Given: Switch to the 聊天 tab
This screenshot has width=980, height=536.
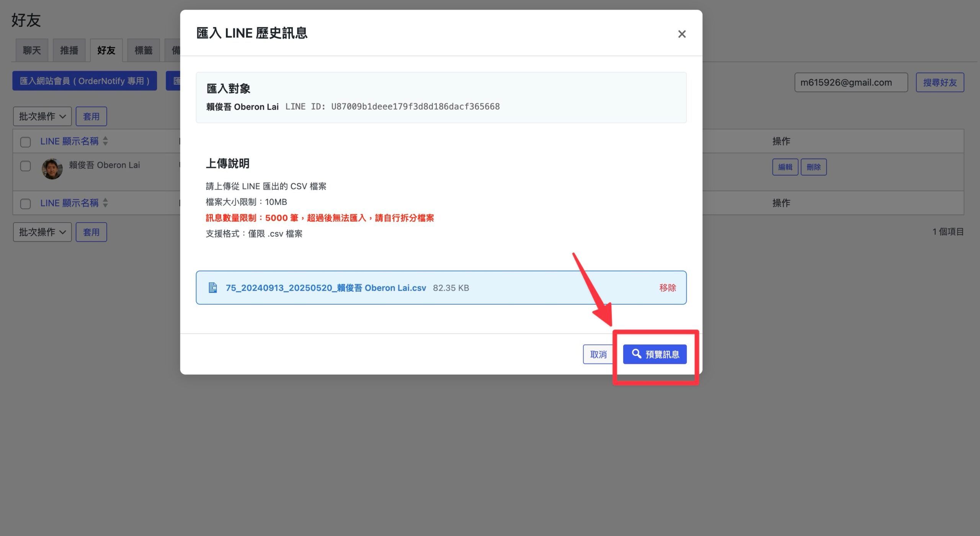Looking at the screenshot, I should (32, 50).
